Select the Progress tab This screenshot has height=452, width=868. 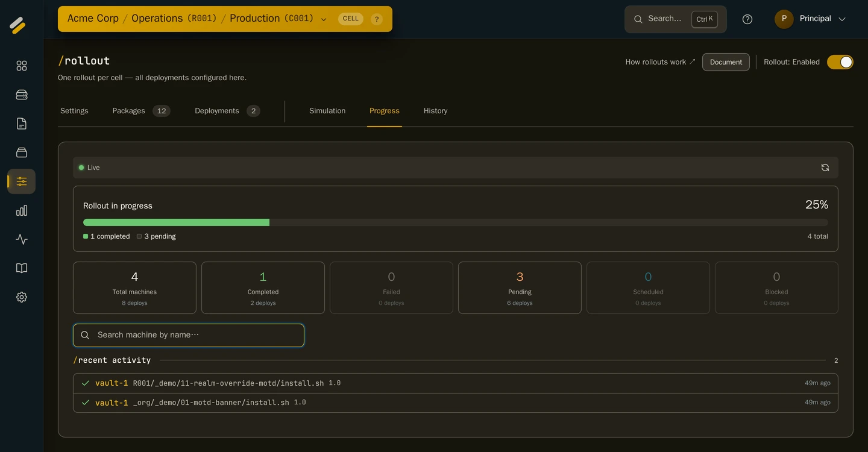[x=385, y=111]
